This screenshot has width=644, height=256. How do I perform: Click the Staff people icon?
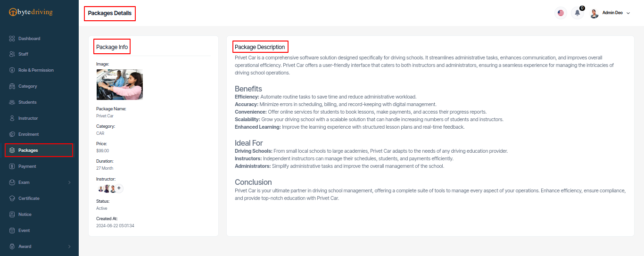point(12,54)
